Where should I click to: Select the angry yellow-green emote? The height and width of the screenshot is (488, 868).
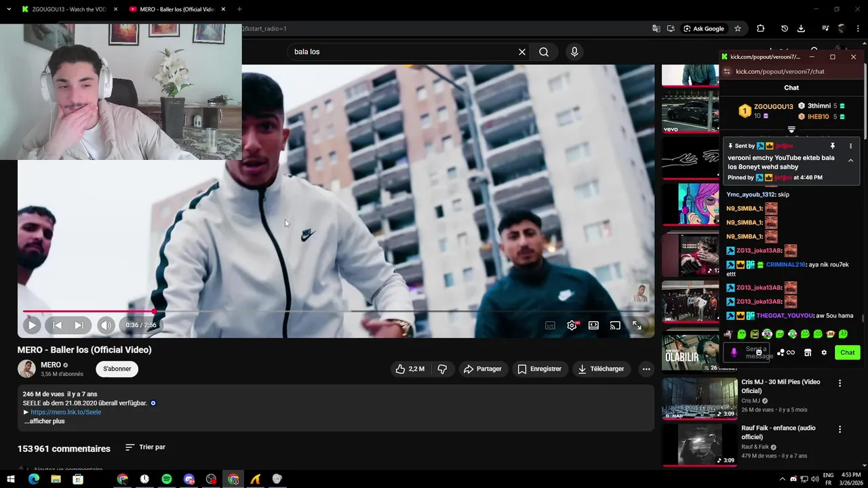(754, 334)
